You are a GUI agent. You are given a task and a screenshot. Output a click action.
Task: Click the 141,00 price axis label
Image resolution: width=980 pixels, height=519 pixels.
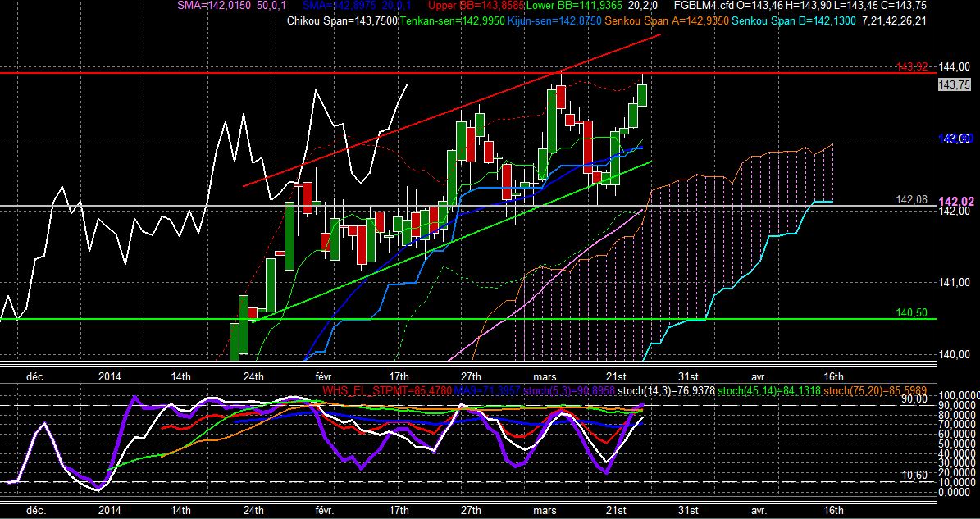pos(954,283)
